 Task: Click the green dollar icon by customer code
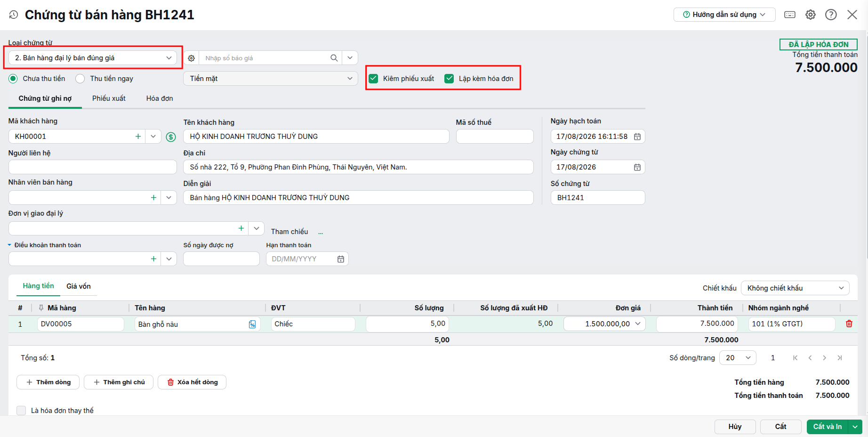tap(171, 137)
